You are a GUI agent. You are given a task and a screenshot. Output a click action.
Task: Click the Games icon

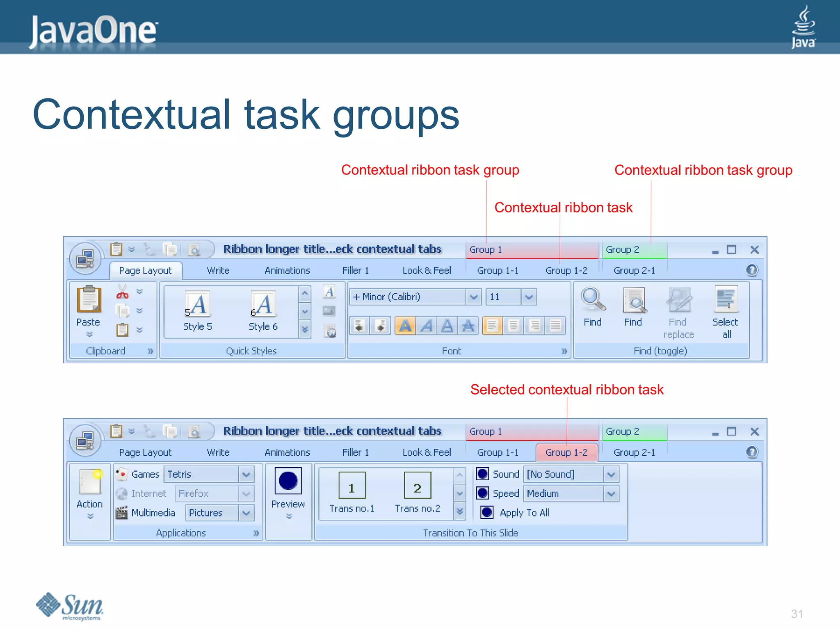pyautogui.click(x=121, y=474)
